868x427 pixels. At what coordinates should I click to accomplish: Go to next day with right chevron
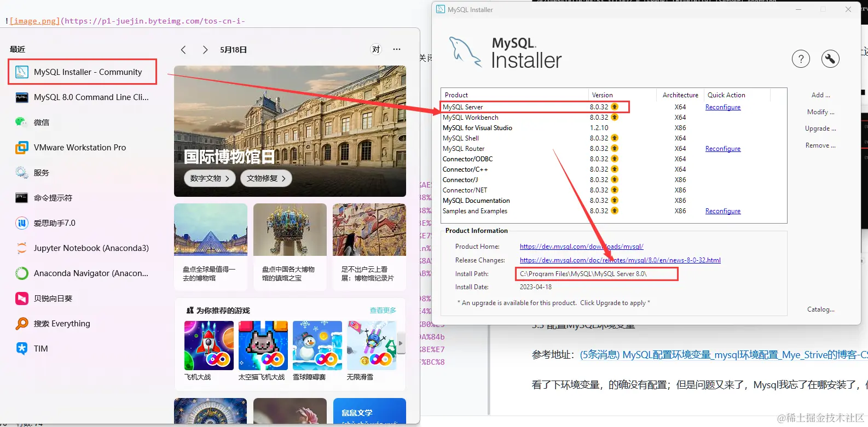click(205, 50)
